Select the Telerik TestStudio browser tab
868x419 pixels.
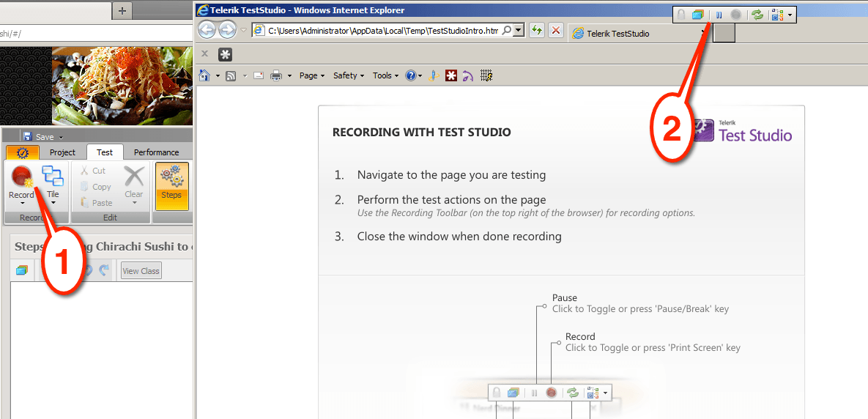(639, 34)
